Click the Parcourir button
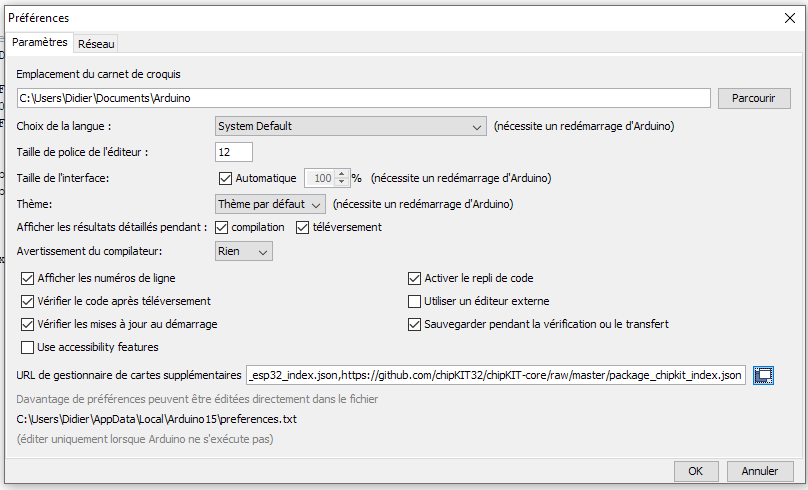The width and height of the screenshot is (808, 490). (754, 98)
